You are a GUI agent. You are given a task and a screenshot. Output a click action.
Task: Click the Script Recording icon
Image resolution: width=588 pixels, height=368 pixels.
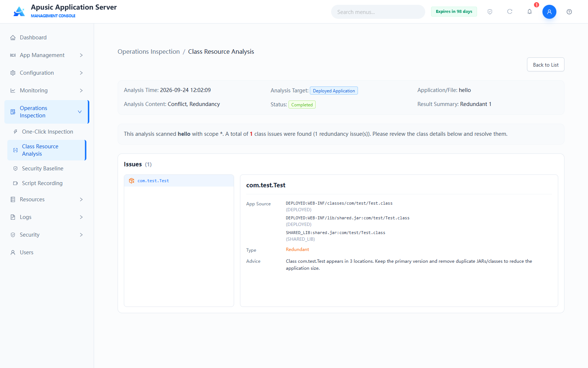(x=15, y=183)
